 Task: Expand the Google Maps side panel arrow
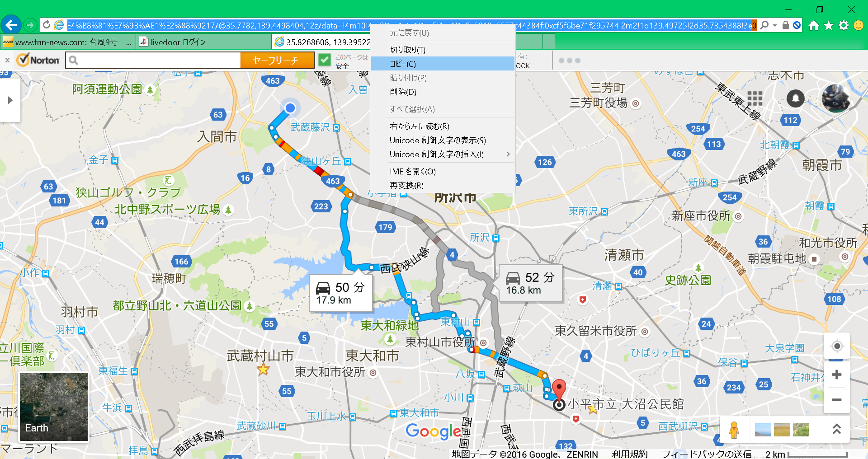10,100
